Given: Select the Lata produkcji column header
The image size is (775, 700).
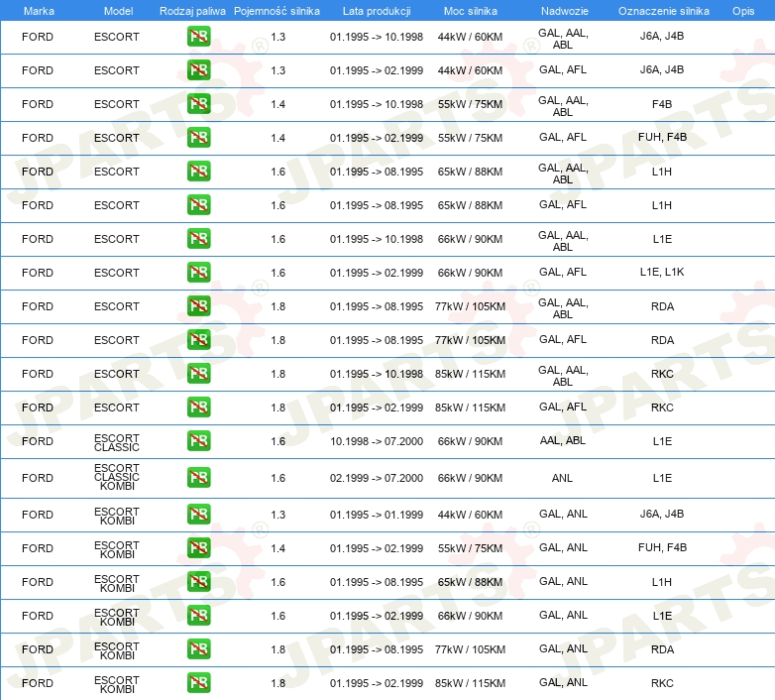Looking at the screenshot, I should 377,11.
